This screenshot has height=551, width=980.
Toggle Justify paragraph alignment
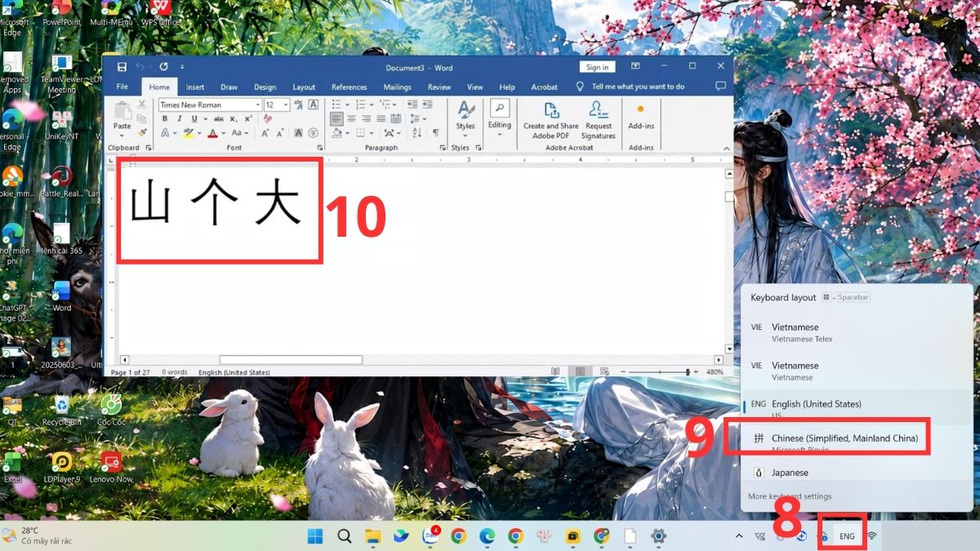381,118
